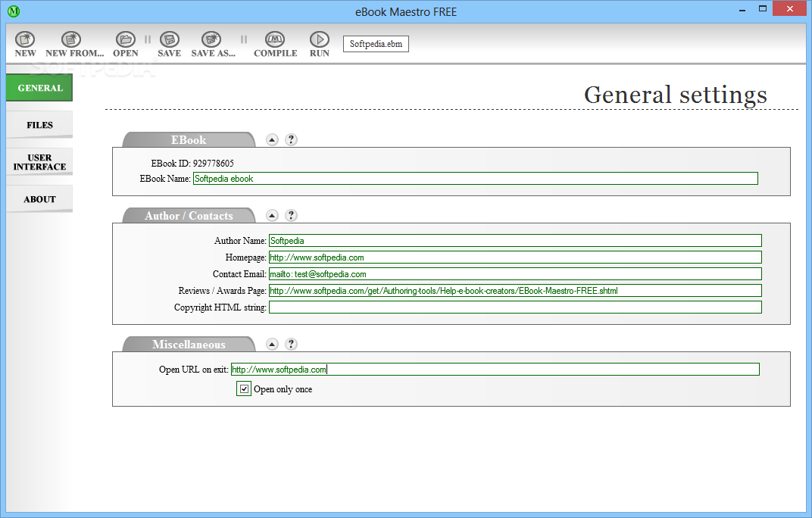Click the Open only once label
The image size is (812, 518).
(283, 389)
